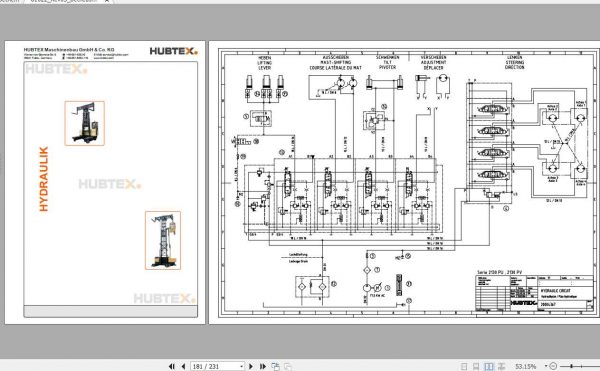Go to next view

288,366
